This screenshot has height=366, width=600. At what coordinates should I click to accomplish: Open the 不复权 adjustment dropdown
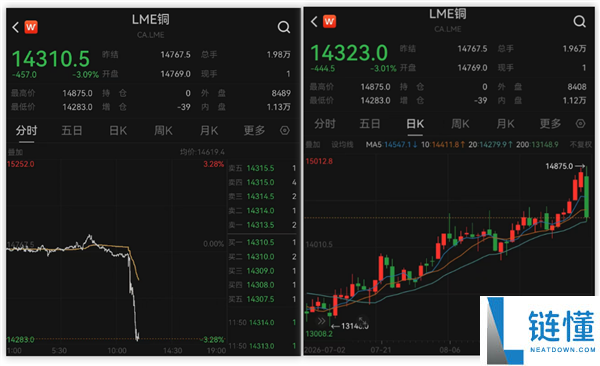pyautogui.click(x=581, y=145)
